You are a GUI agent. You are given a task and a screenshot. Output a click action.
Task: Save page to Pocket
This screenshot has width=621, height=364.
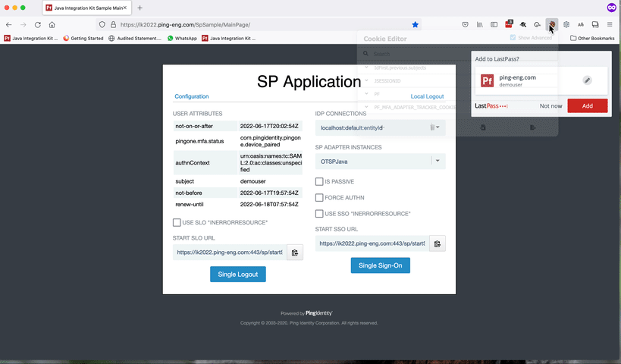click(x=466, y=24)
